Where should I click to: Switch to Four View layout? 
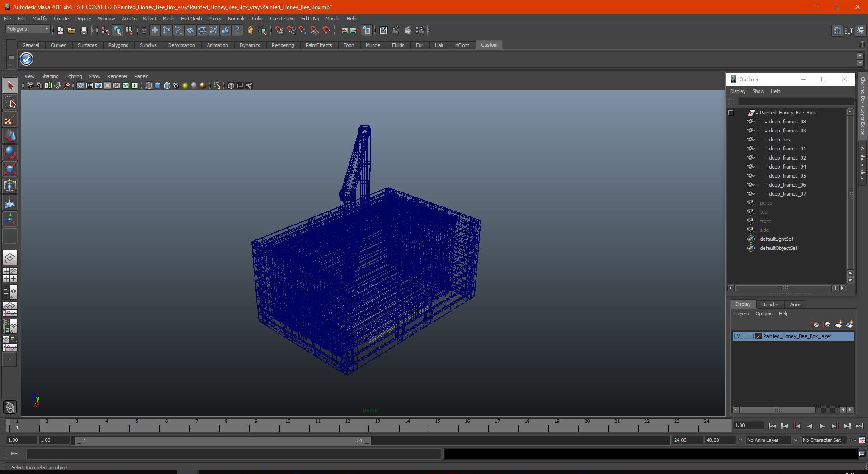click(x=10, y=275)
